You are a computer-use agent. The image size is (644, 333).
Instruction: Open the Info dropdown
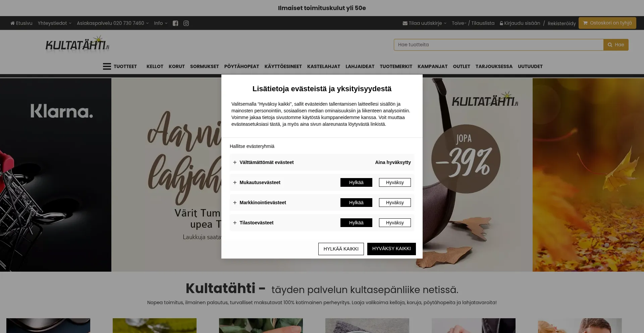(158, 23)
